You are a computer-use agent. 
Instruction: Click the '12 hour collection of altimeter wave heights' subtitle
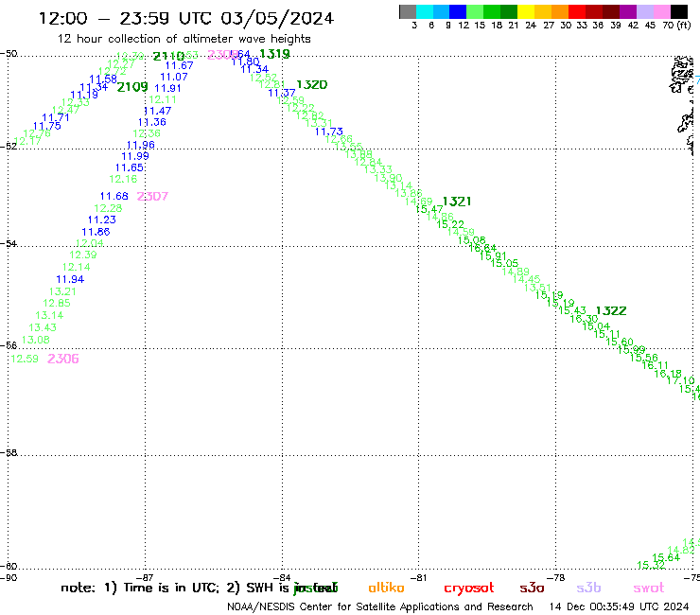[184, 39]
